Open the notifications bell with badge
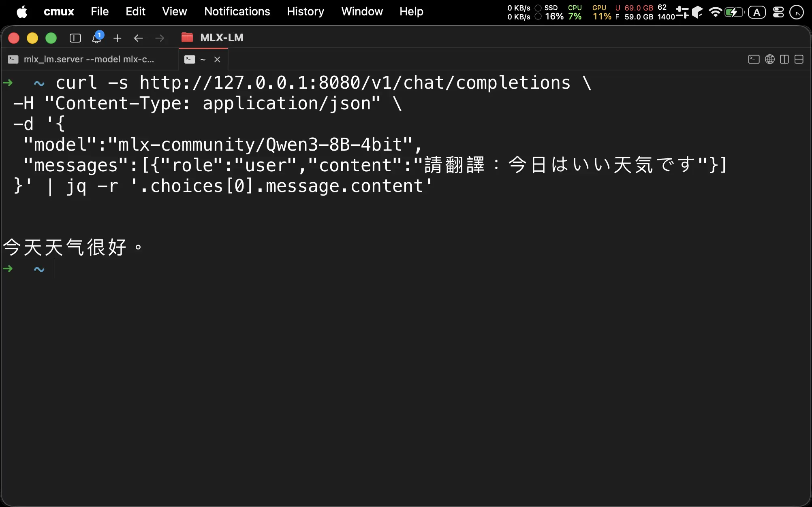The width and height of the screenshot is (812, 507). click(x=97, y=37)
